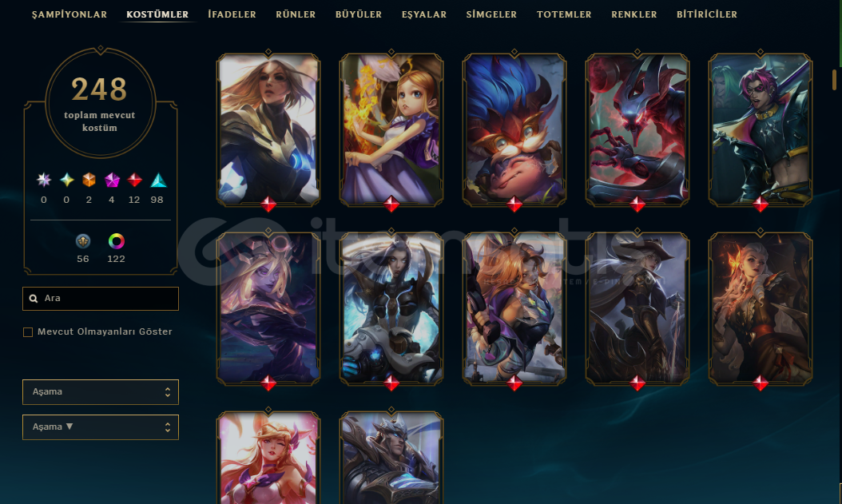Focus the Ara search field

101,299
